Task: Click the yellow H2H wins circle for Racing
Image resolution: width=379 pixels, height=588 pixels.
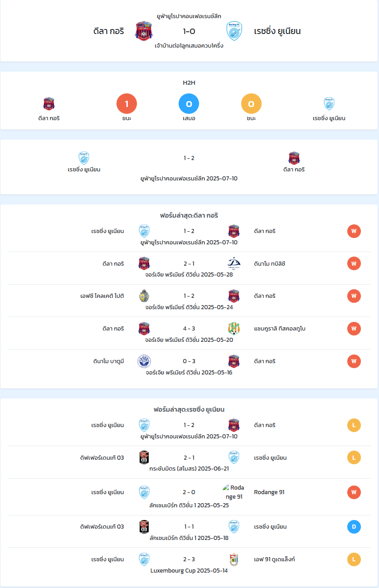Action: [x=252, y=104]
